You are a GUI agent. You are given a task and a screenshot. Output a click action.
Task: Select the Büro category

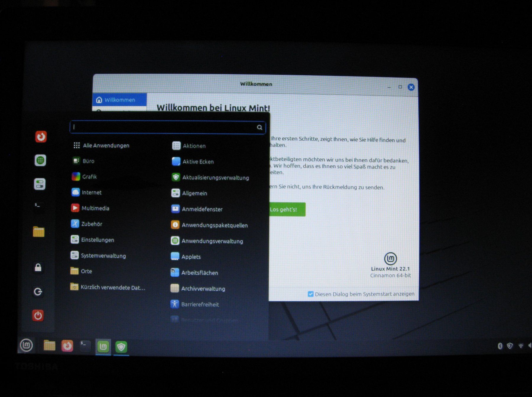(83, 161)
